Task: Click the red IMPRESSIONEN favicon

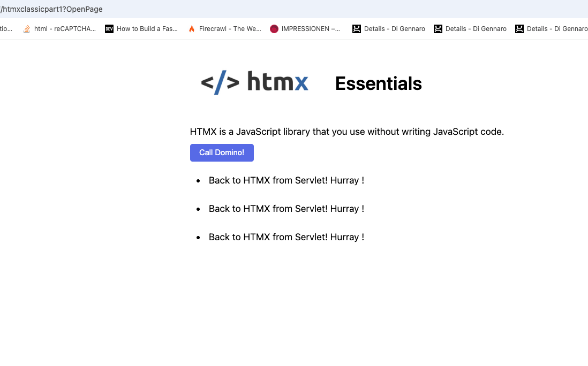Action: (x=274, y=29)
